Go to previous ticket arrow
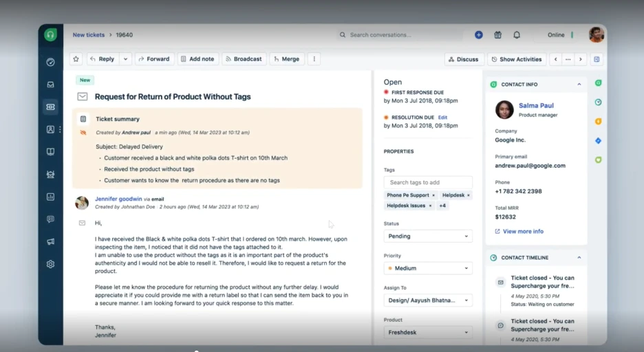The width and height of the screenshot is (644, 352). (556, 59)
